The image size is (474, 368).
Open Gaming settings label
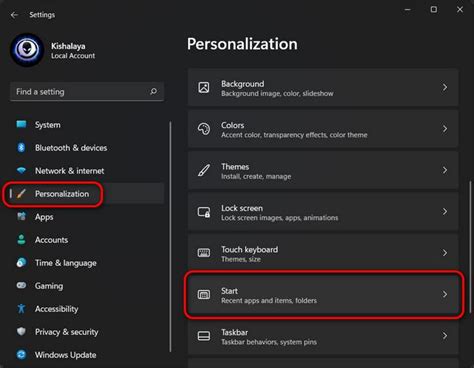tap(49, 286)
